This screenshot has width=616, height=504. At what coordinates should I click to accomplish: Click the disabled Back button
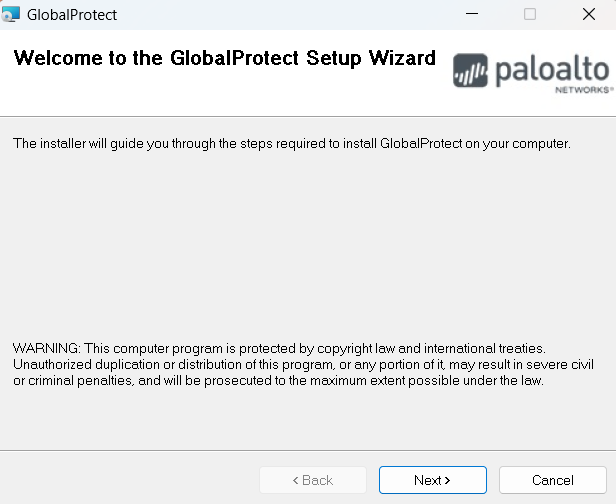pyautogui.click(x=312, y=480)
